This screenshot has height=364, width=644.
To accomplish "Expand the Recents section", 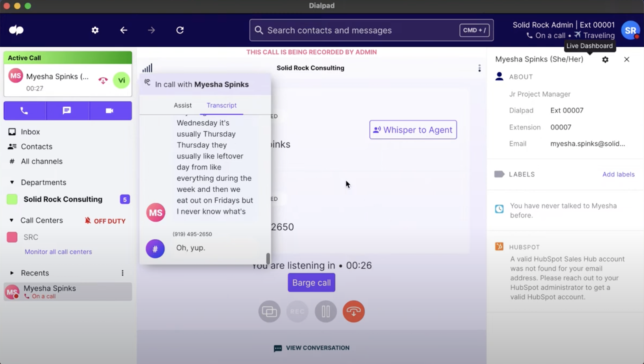I will pyautogui.click(x=12, y=273).
